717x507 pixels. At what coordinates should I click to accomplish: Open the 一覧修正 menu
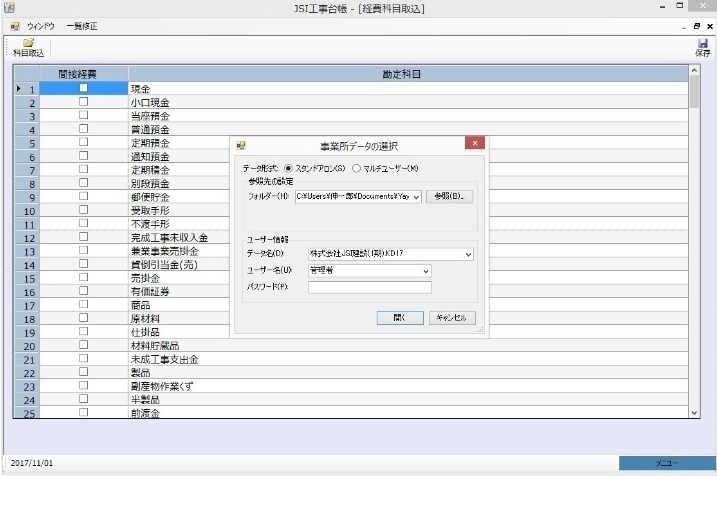[82, 25]
